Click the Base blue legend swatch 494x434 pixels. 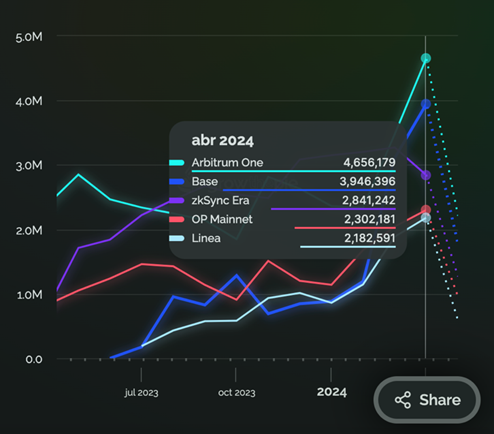(x=176, y=182)
